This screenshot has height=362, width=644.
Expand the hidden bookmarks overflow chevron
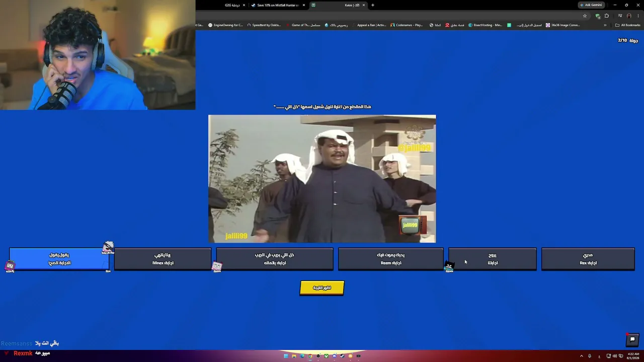[x=605, y=25]
